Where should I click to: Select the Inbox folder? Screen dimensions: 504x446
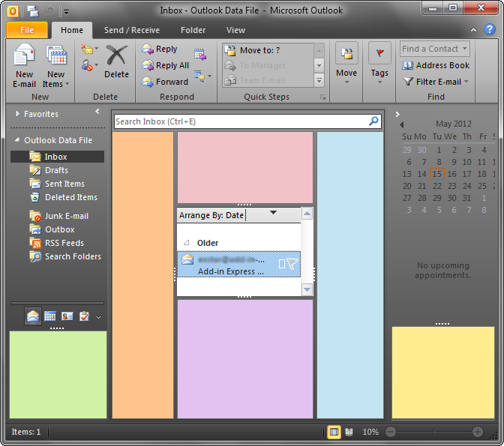[57, 157]
